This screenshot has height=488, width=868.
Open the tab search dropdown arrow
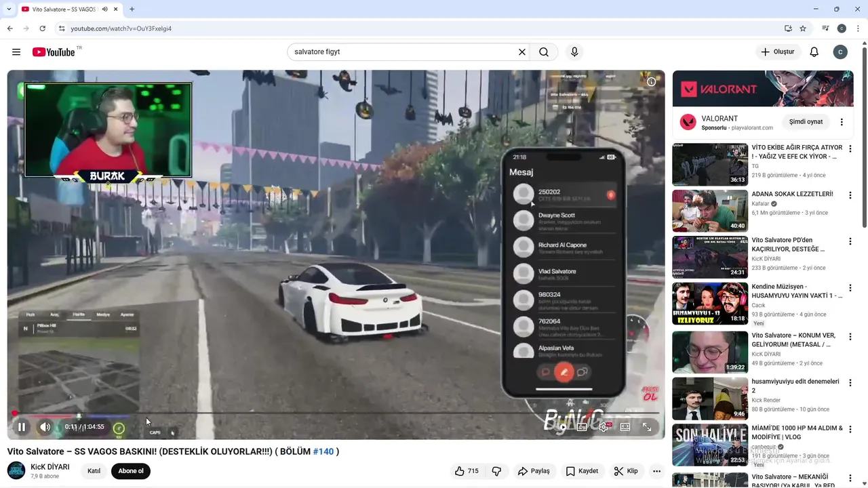click(x=8, y=9)
